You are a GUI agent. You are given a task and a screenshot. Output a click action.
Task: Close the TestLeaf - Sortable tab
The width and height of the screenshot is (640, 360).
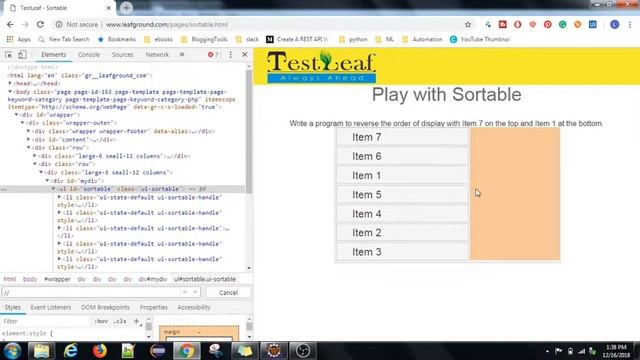click(109, 8)
